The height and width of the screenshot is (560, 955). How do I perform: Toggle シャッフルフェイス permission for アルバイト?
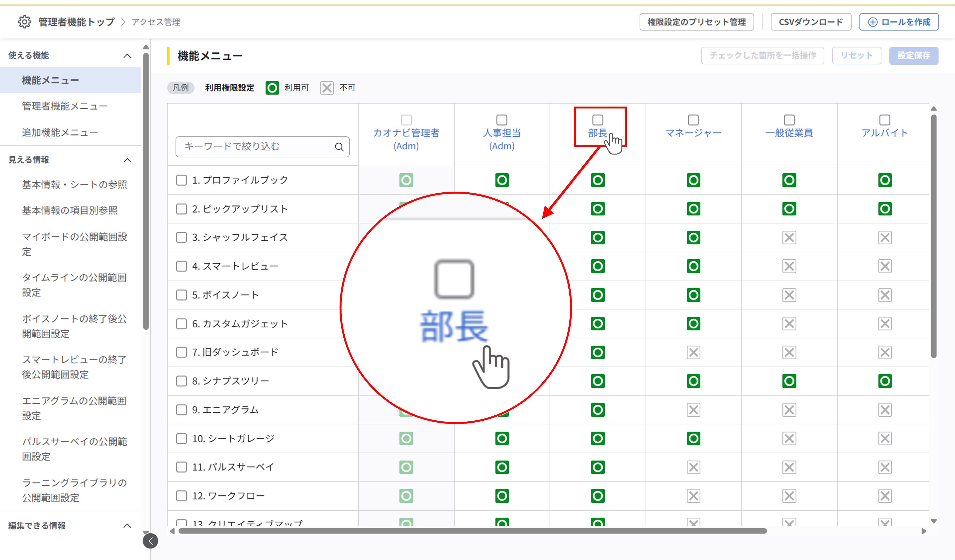coord(885,237)
